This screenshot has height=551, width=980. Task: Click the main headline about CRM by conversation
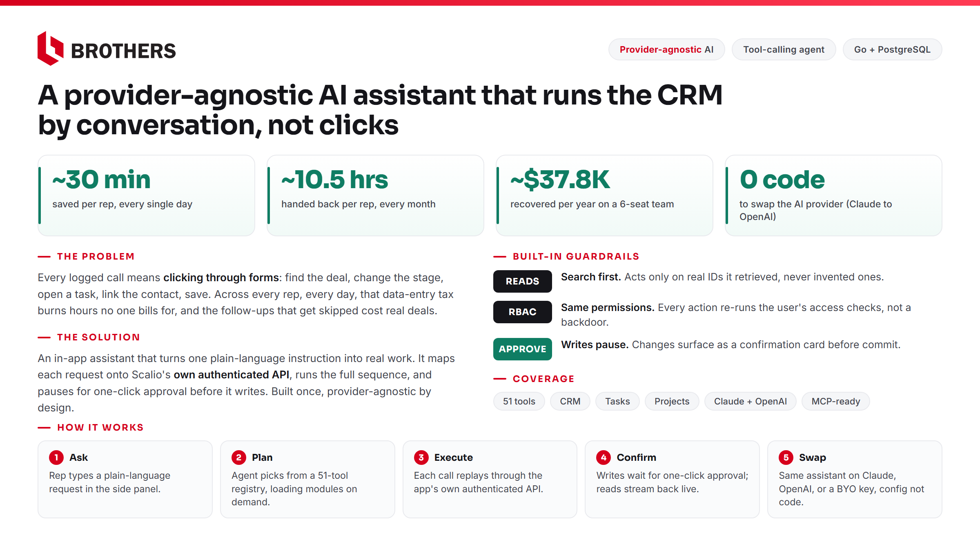[380, 109]
